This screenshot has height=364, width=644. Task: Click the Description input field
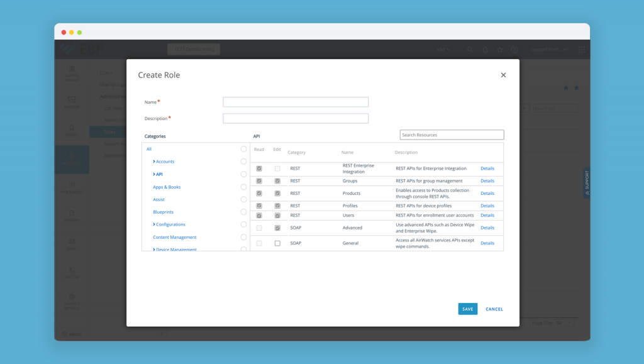coord(296,118)
